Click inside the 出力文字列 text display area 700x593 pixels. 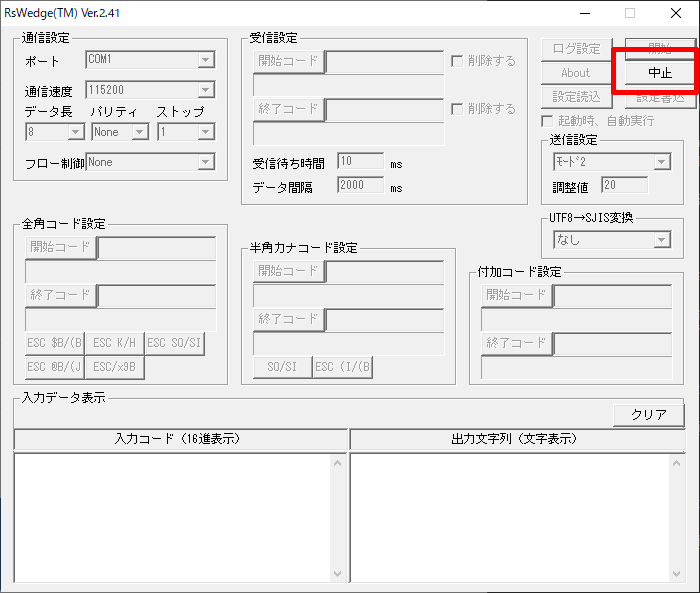510,518
